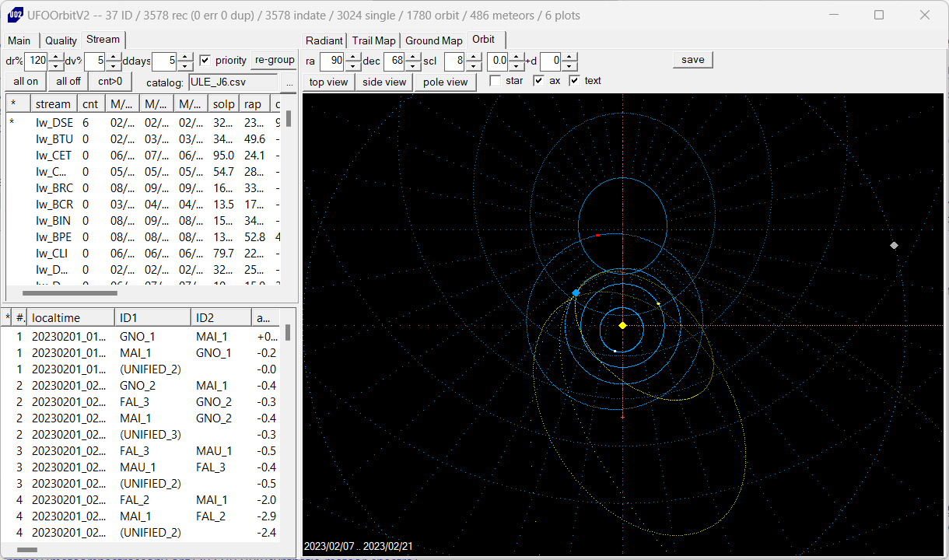Screen dimensions: 949x560
Task: Increase the ra value with the up arrow
Action: [353, 56]
